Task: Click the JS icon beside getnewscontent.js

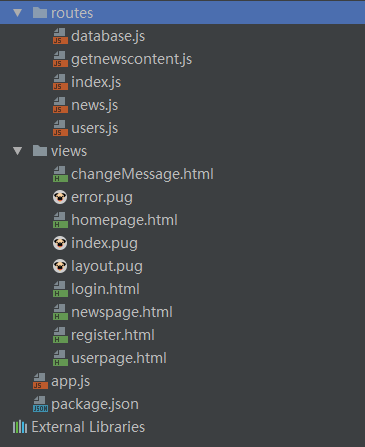Action: [x=60, y=59]
